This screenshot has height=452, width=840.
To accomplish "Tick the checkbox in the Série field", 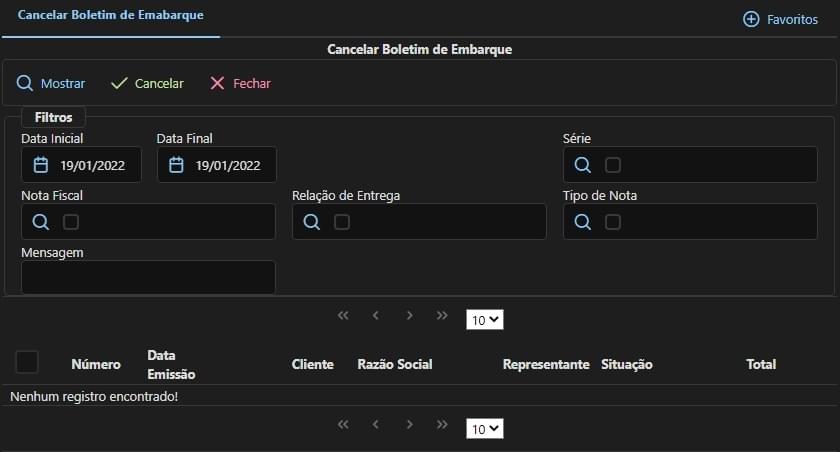I will point(613,165).
